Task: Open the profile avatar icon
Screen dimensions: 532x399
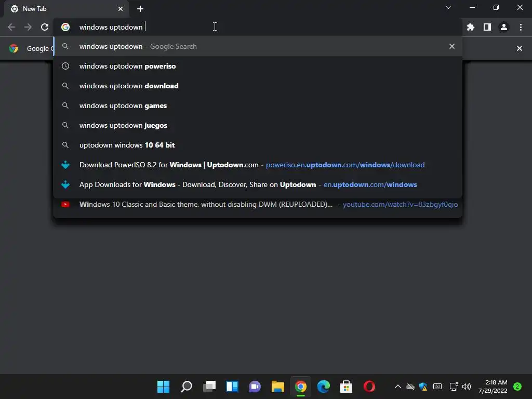Action: click(x=504, y=27)
